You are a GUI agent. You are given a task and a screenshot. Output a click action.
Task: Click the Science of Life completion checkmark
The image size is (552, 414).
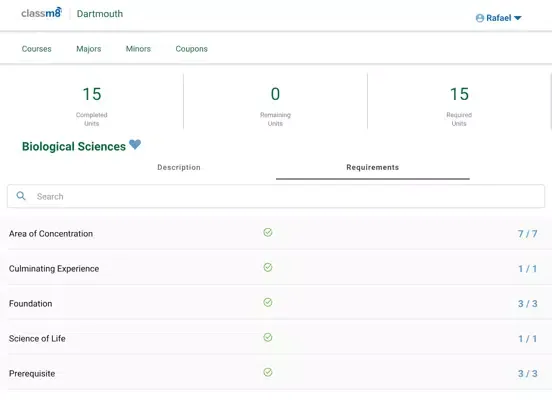click(x=268, y=337)
